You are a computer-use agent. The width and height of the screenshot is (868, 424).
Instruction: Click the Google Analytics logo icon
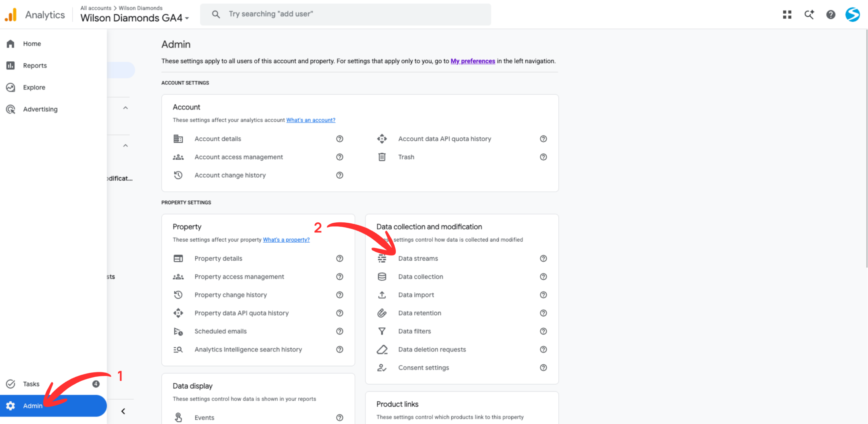point(11,15)
